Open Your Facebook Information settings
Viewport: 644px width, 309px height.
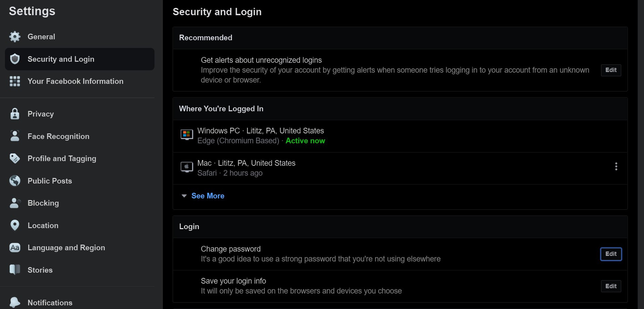(75, 81)
